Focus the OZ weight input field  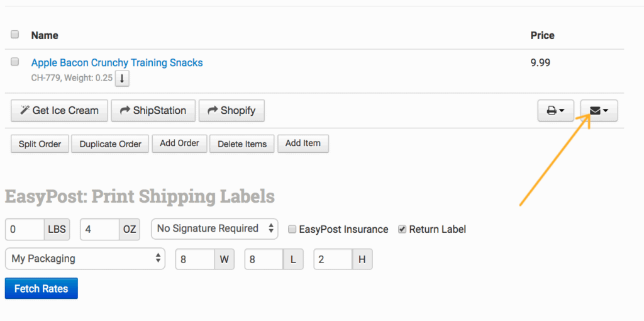pos(100,229)
